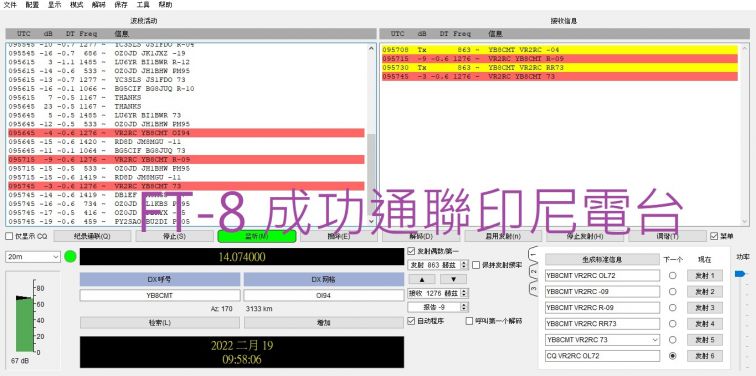Switch to vertical tab 2 beside messages
This screenshot has width=756, height=376.
point(533,271)
